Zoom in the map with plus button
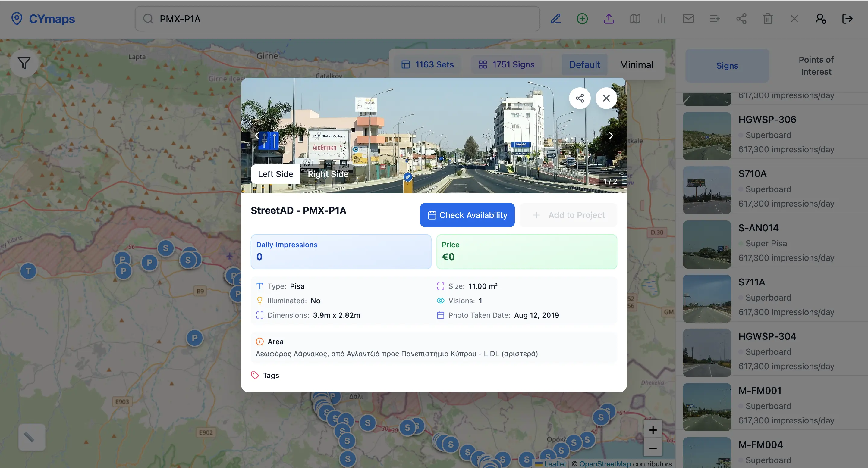This screenshot has height=468, width=868. [x=653, y=430]
